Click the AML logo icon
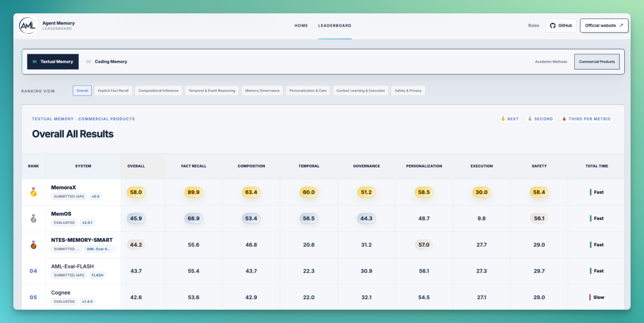644x323 pixels. click(x=27, y=26)
